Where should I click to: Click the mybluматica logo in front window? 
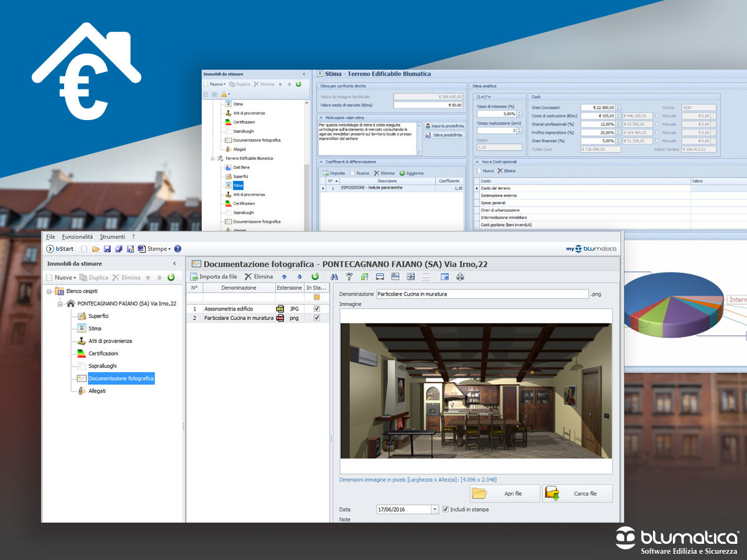[591, 249]
